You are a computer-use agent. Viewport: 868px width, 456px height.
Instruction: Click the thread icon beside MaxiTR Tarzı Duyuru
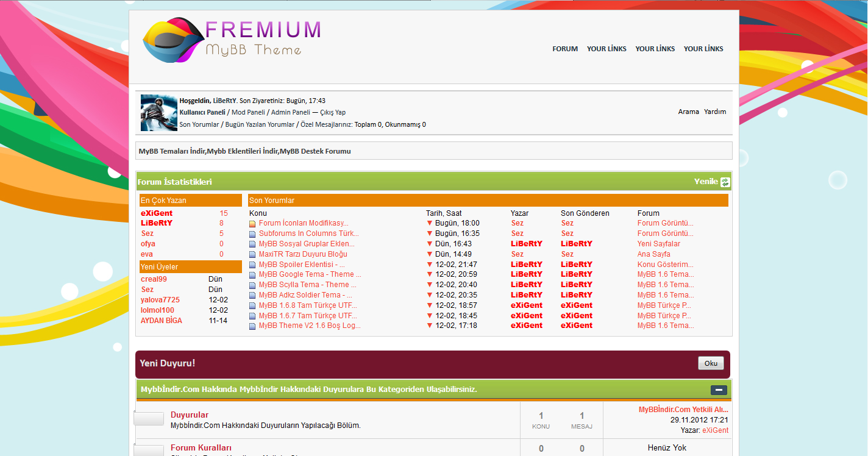[252, 255]
